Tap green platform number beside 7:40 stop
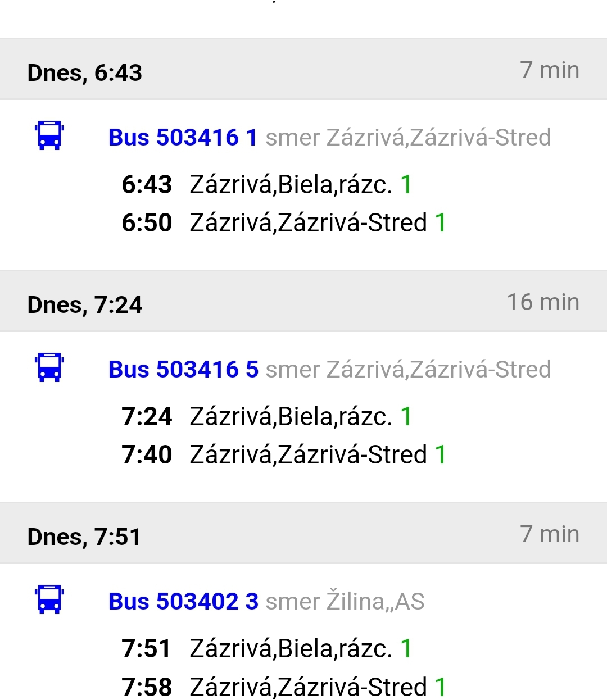This screenshot has width=607, height=700. [441, 455]
